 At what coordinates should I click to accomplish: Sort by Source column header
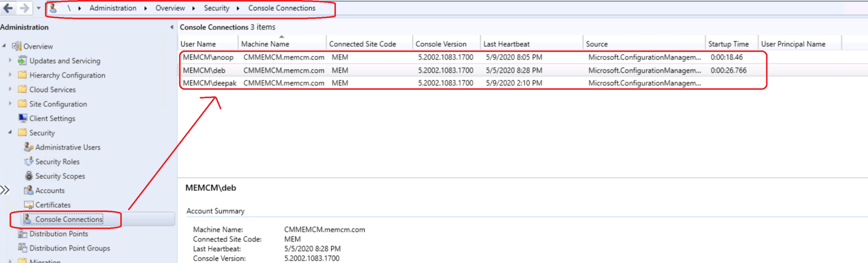644,44
